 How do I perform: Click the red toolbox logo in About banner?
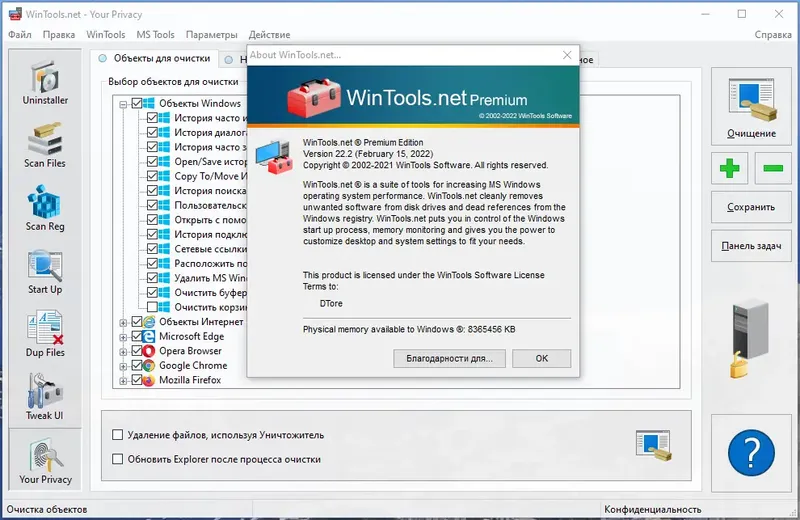point(314,97)
